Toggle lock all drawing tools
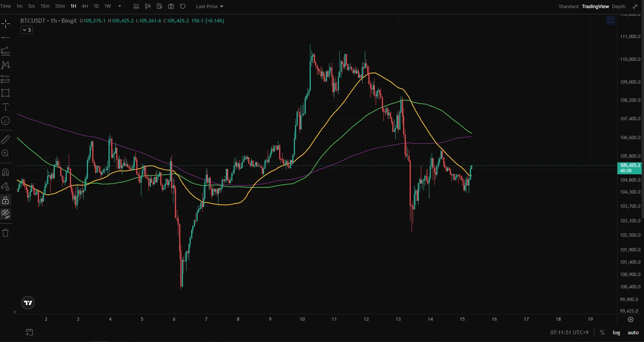The height and width of the screenshot is (342, 644). [5, 200]
